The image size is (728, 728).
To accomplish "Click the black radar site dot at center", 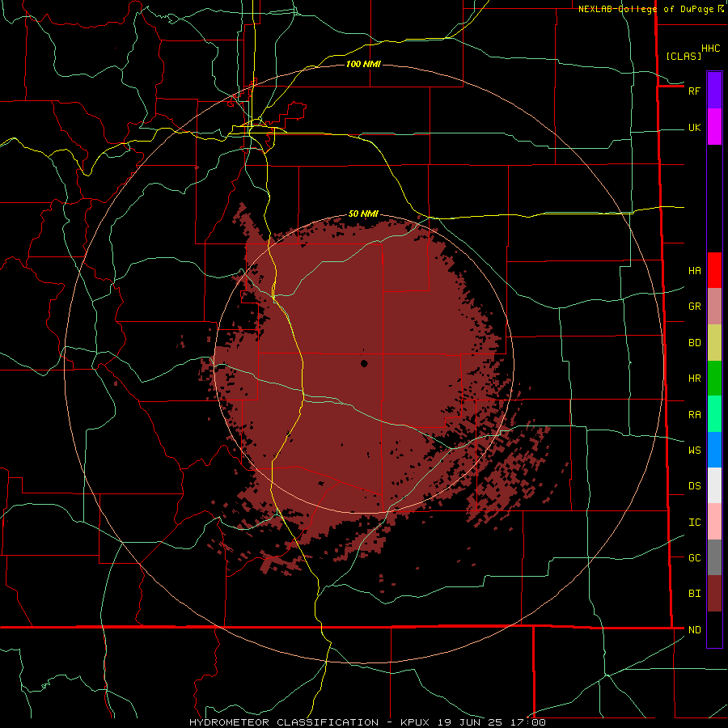I will pos(364,363).
